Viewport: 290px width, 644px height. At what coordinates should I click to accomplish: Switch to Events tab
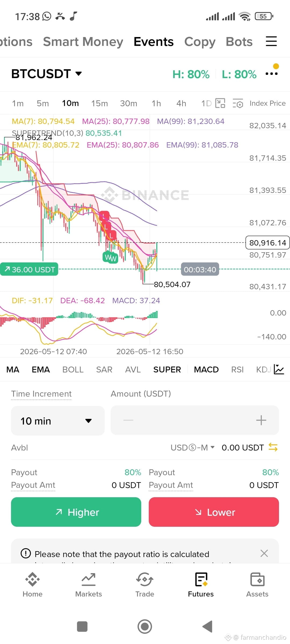(154, 42)
